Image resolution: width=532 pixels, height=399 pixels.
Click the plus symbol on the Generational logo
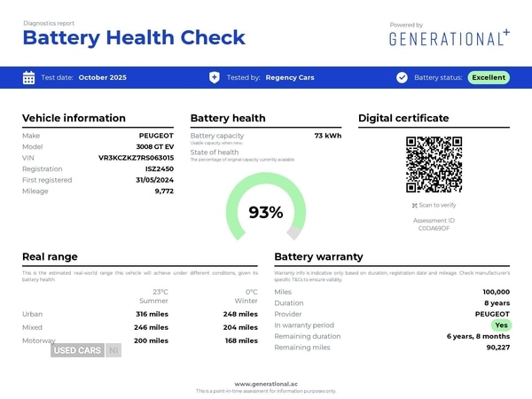pos(506,32)
